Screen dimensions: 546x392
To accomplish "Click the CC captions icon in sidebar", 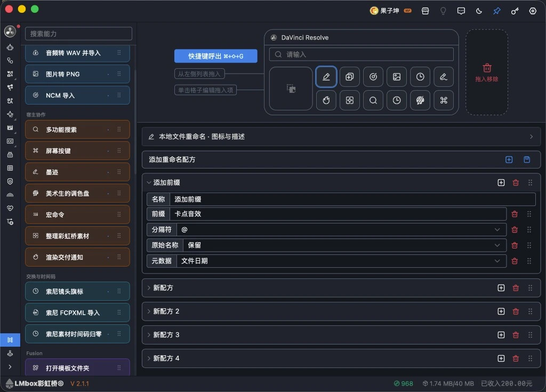I will tap(10, 141).
